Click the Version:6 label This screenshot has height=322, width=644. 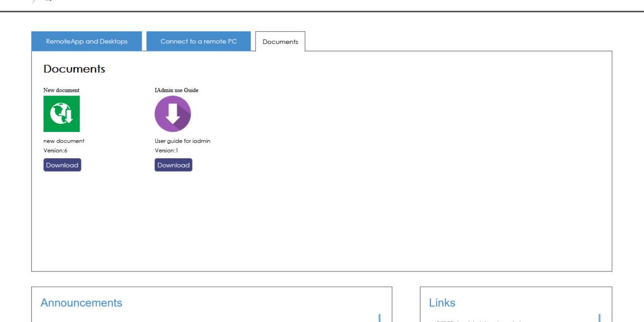tap(55, 150)
